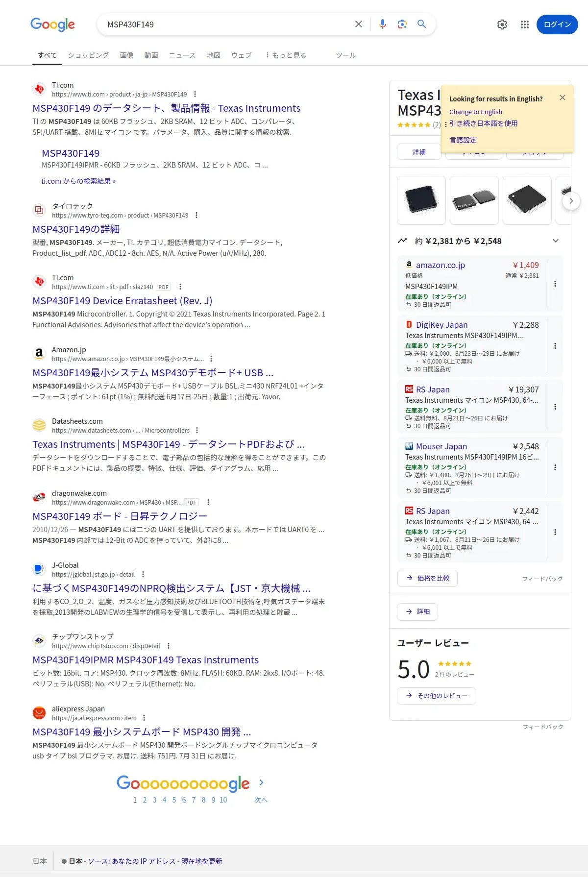The image size is (588, 877).
Task: Open the MSP430F149IPMR チップワンストップ result
Action: (x=146, y=660)
